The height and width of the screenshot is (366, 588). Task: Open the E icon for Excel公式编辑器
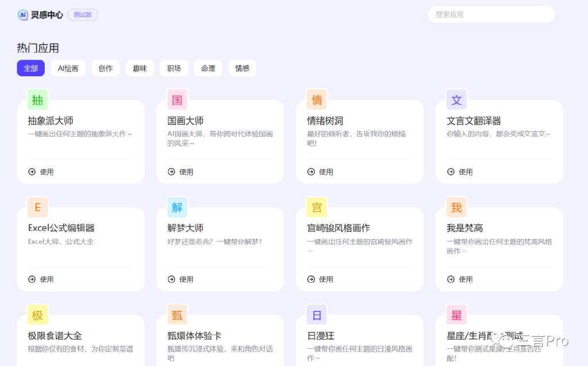point(37,207)
